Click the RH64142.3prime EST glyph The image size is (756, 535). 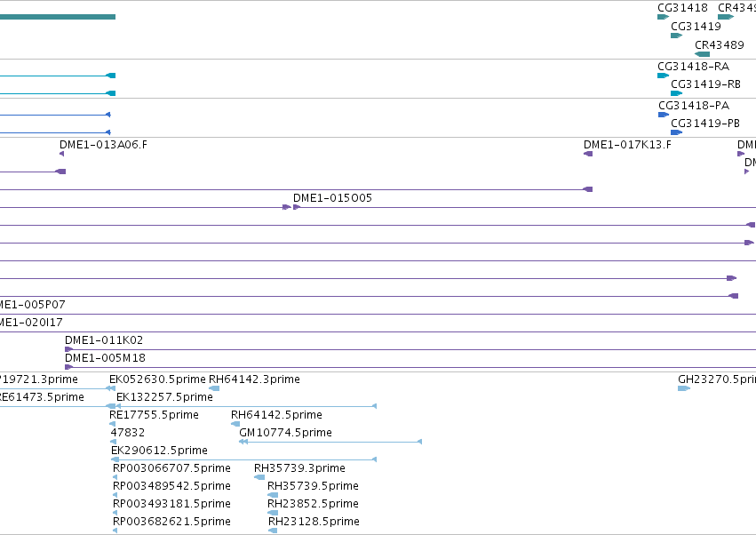(214, 388)
